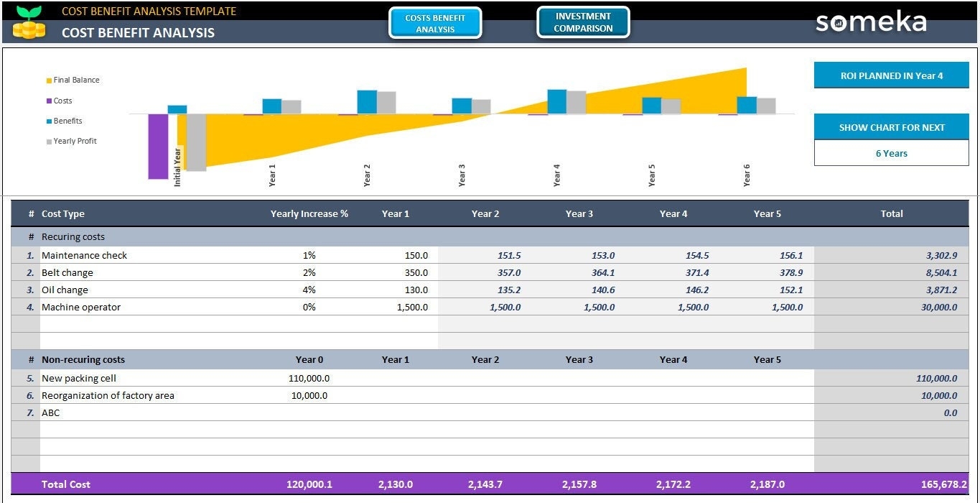Toggle the Yearly Profit legend entry
The height and width of the screenshot is (503, 980).
pyautogui.click(x=74, y=141)
